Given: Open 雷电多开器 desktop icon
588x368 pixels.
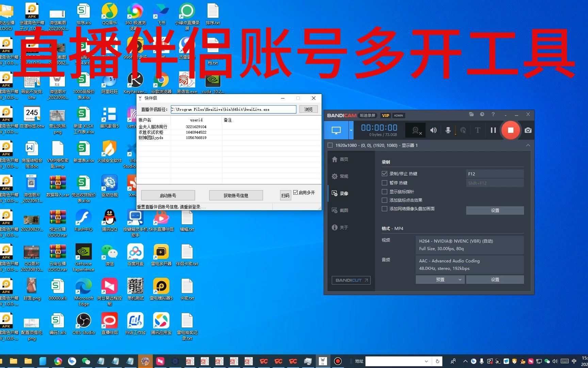Looking at the screenshot, I should [x=161, y=255].
